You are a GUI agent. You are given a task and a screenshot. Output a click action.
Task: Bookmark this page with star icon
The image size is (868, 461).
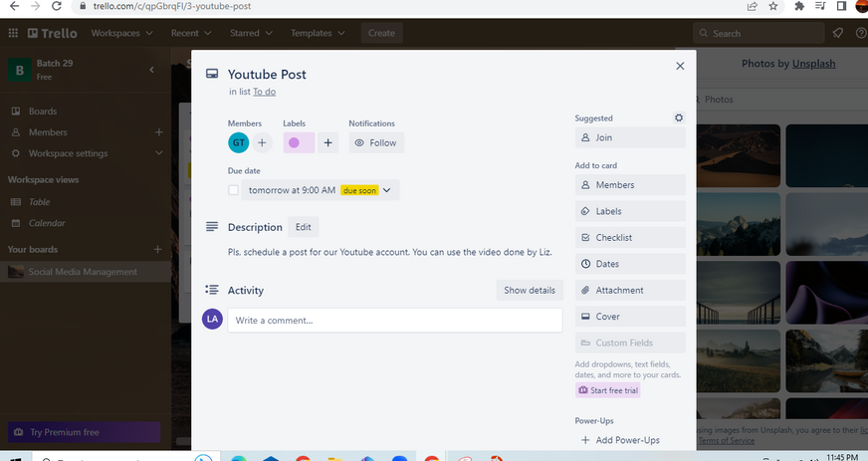point(772,6)
